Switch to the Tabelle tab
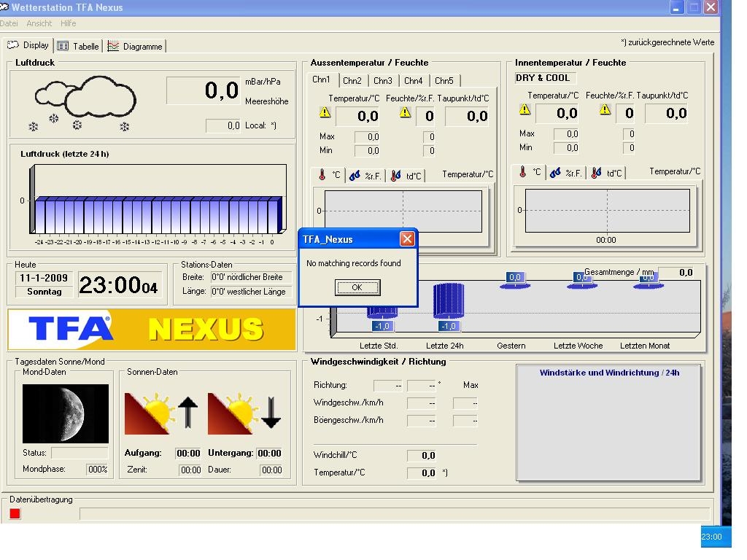 pos(79,46)
